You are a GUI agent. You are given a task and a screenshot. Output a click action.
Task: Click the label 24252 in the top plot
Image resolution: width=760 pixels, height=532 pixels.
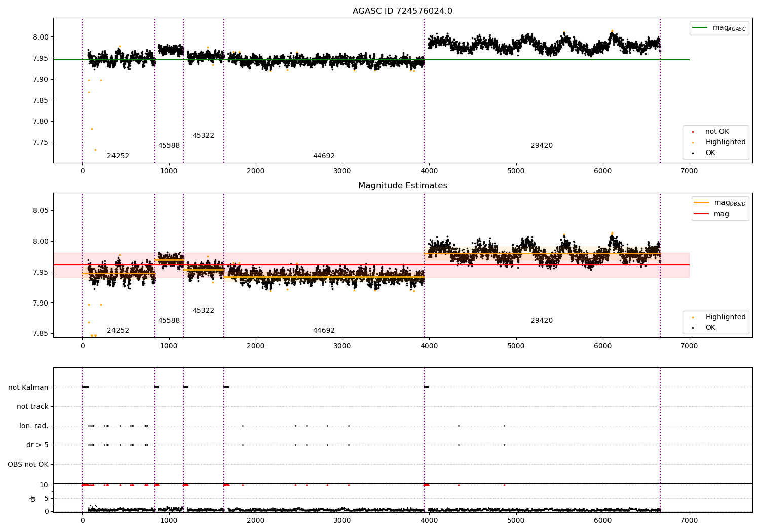(x=118, y=156)
